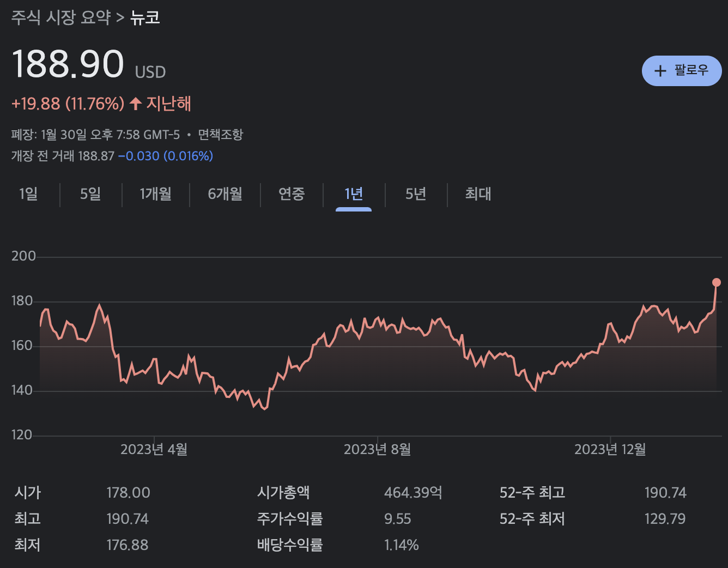Click the 폐장 closing time text
Screen dimensions: 728x568
95,134
